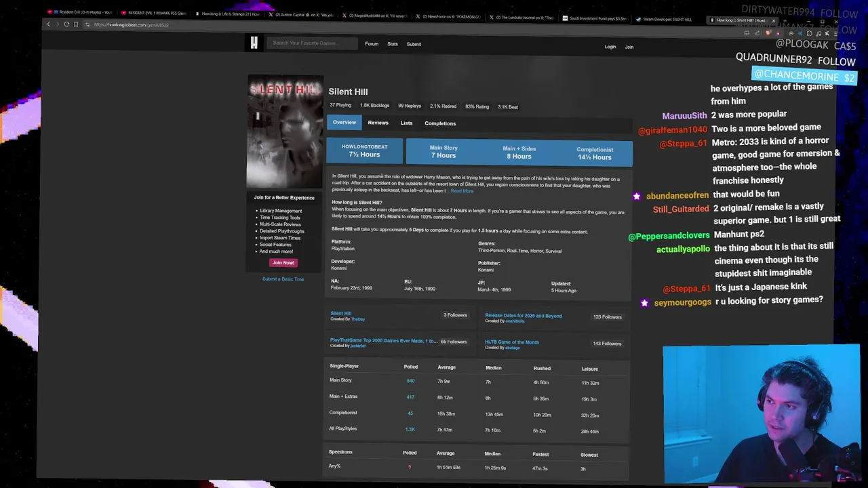Click the 3 Followers badge

456,315
